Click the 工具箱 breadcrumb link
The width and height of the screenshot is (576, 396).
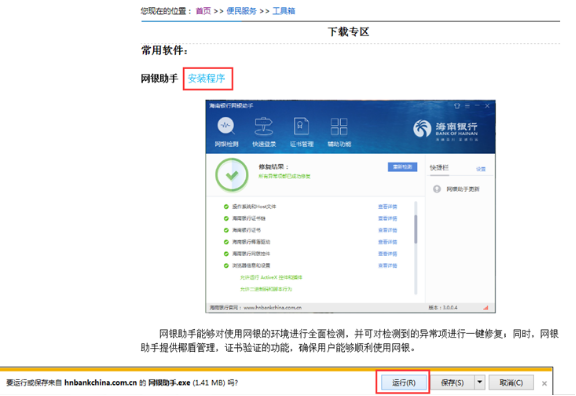coord(284,11)
